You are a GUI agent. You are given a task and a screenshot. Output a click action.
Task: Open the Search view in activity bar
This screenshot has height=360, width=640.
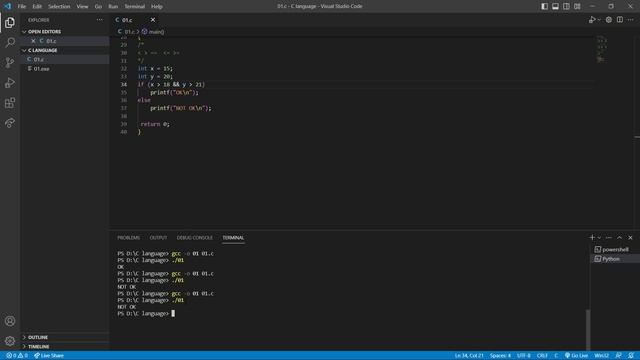coord(10,42)
